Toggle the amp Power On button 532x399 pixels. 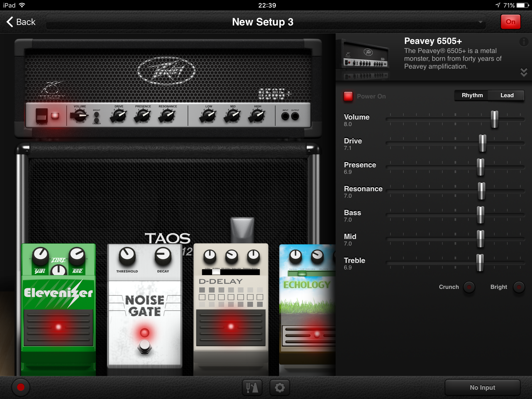point(348,96)
